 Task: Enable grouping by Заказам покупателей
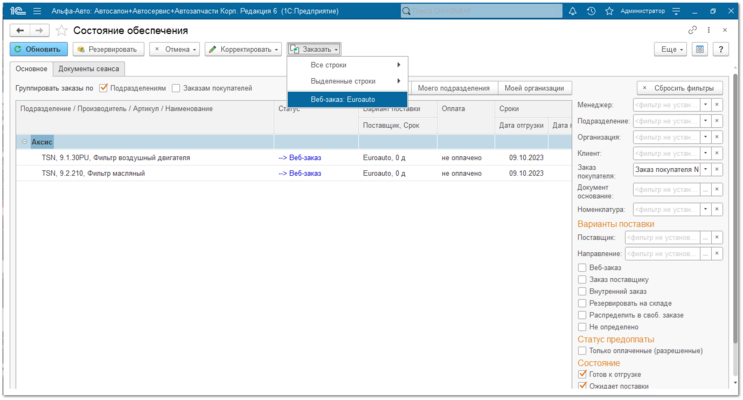[x=176, y=88]
